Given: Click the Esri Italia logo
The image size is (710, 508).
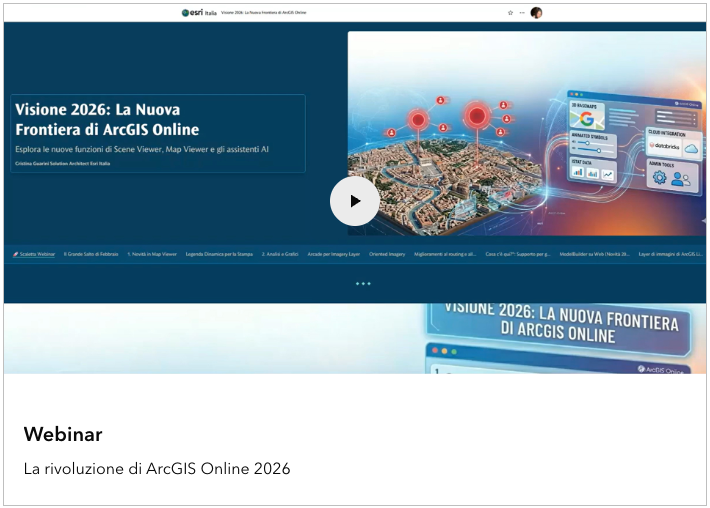Looking at the screenshot, I should [x=199, y=13].
